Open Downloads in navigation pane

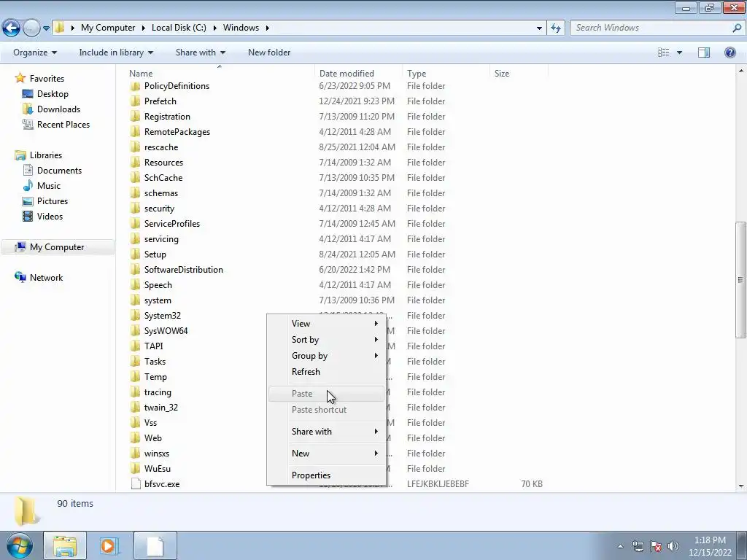(58, 109)
